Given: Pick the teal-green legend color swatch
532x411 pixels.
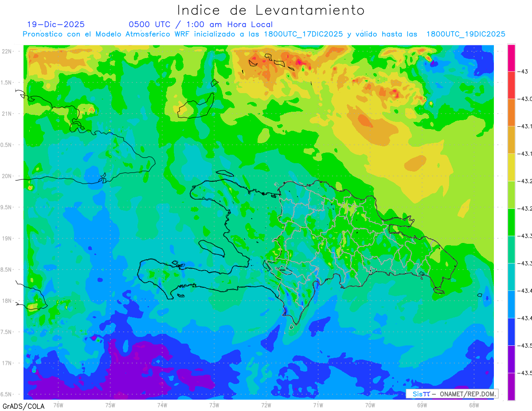Looking at the screenshot, I should pyautogui.click(x=511, y=249).
